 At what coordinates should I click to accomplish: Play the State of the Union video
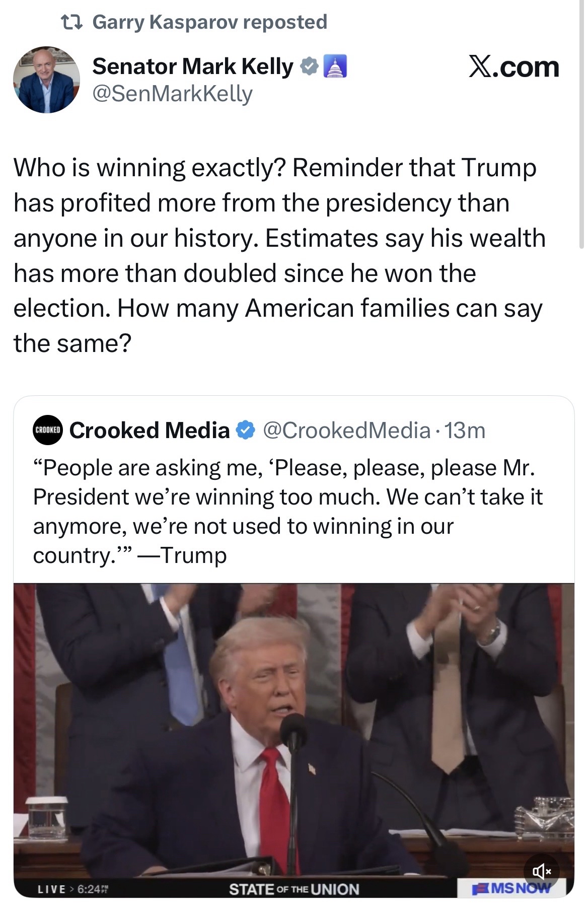click(293, 730)
